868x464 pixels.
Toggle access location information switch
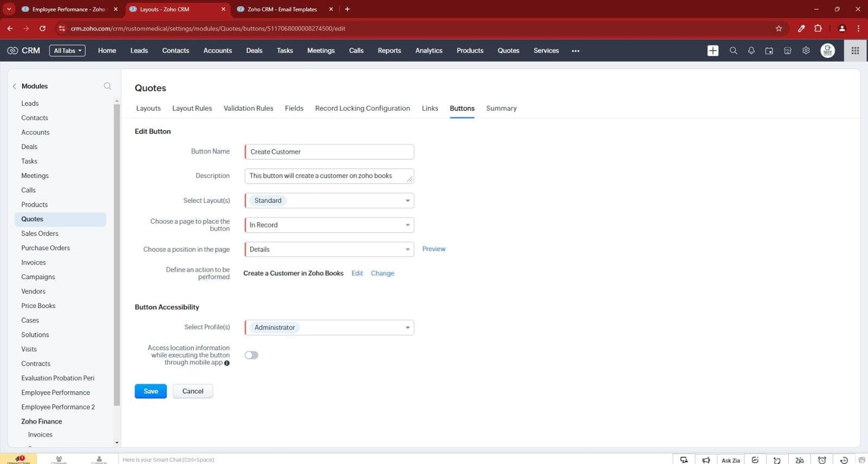click(x=251, y=355)
